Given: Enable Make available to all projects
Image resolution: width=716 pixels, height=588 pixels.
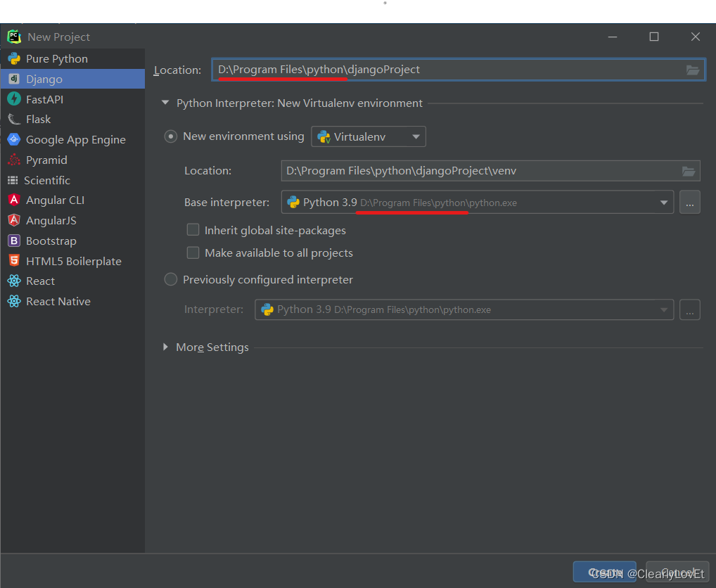Looking at the screenshot, I should pos(193,253).
